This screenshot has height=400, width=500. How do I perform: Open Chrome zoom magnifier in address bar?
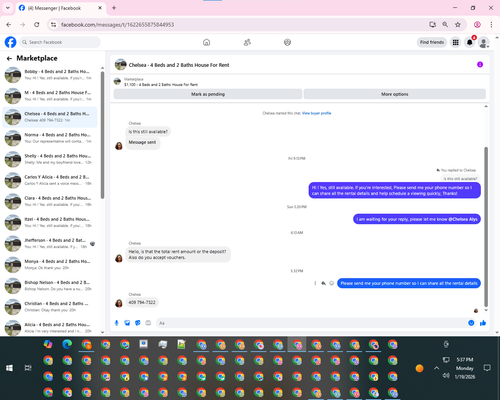point(445,25)
